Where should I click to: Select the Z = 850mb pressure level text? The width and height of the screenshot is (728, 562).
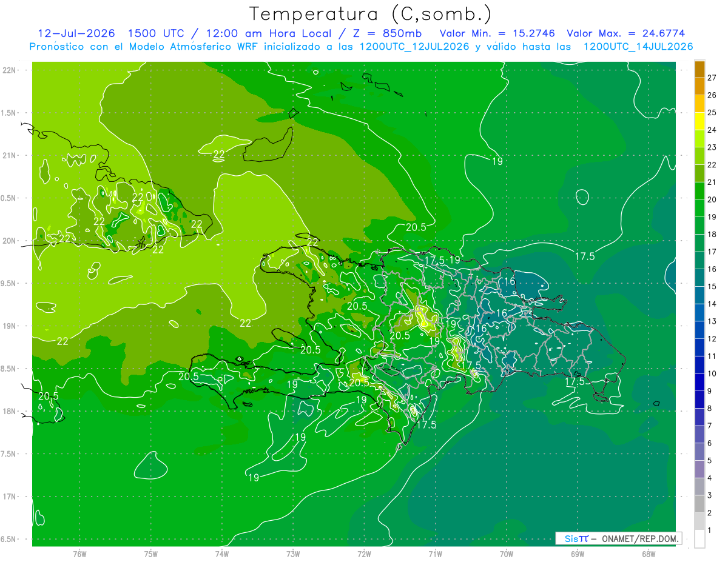(x=387, y=33)
